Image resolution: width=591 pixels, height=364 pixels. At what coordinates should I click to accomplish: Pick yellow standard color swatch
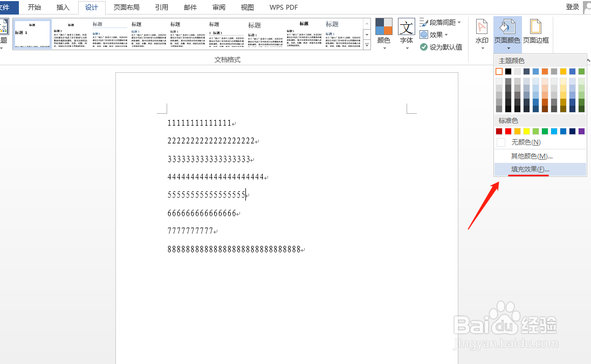[x=526, y=131]
